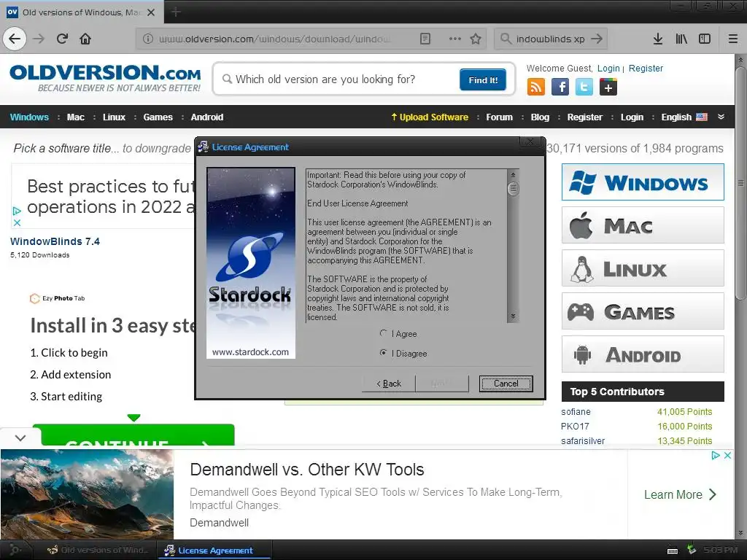Open the browser home page icon
Image resolution: width=747 pixels, height=560 pixels.
pyautogui.click(x=85, y=39)
